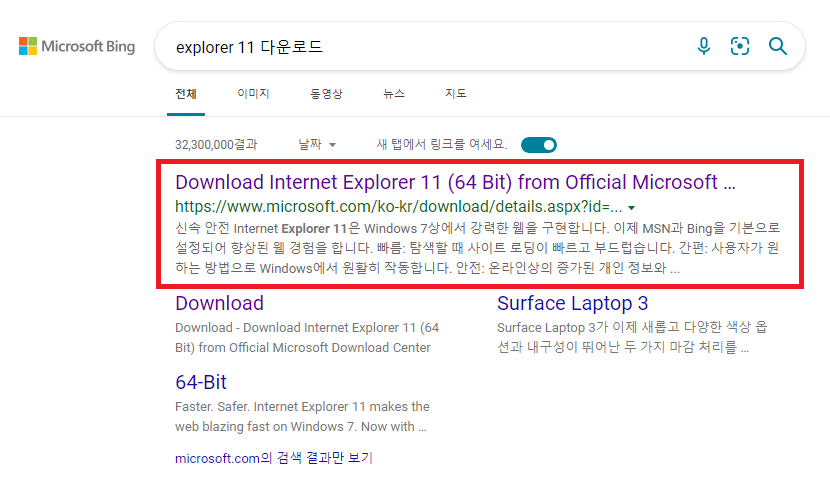Switch to the 전체 tab

point(186,94)
